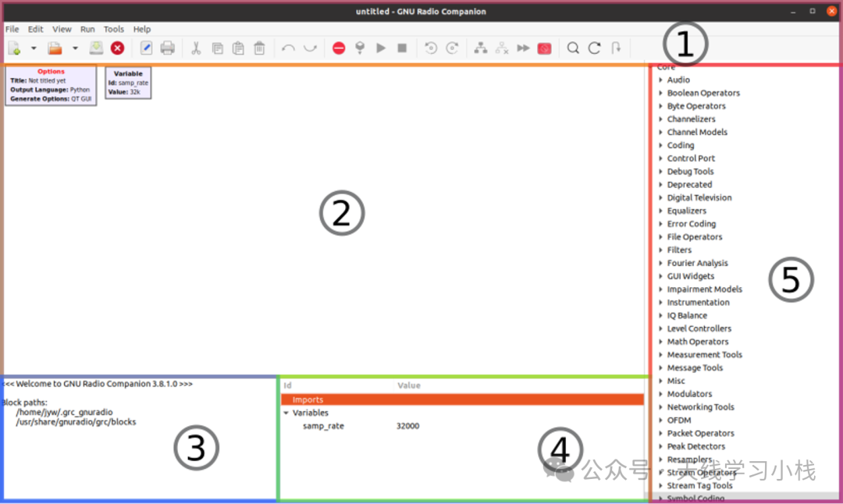Open the Edit menu

35,29
